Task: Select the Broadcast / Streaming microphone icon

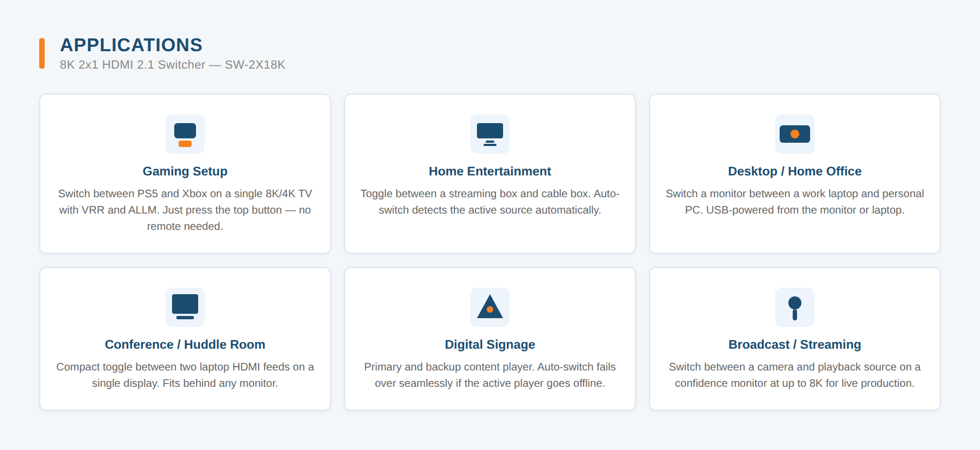Action: pyautogui.click(x=795, y=307)
